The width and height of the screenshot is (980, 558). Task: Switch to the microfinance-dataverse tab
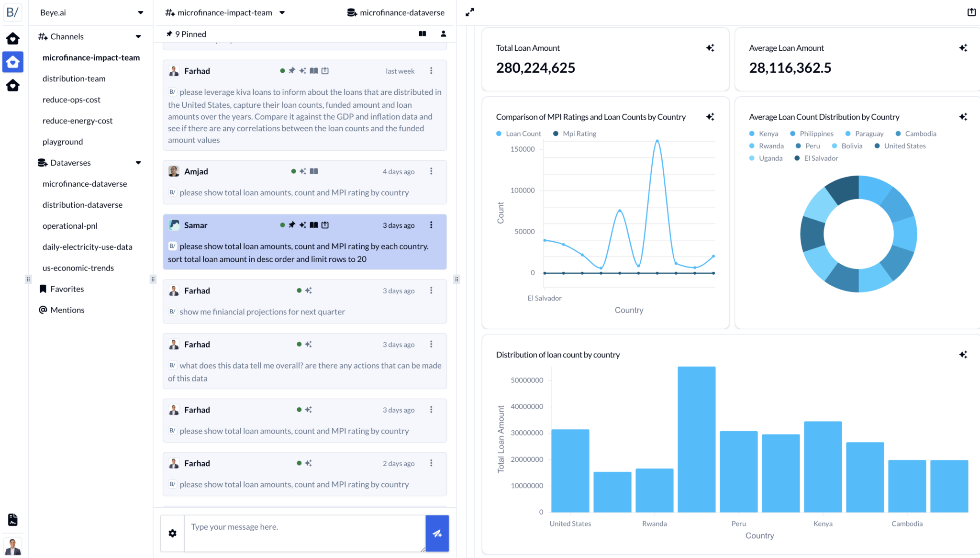click(396, 12)
